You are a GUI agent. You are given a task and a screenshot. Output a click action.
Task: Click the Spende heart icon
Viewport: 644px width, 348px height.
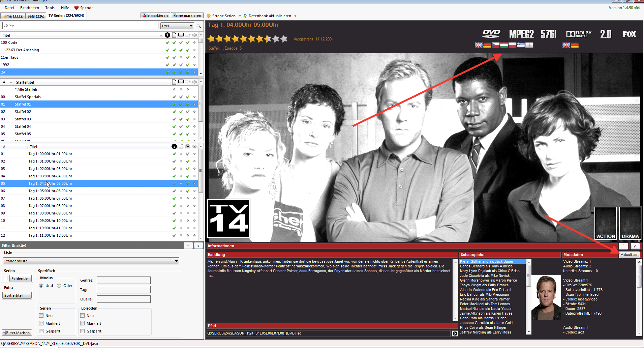pos(76,8)
